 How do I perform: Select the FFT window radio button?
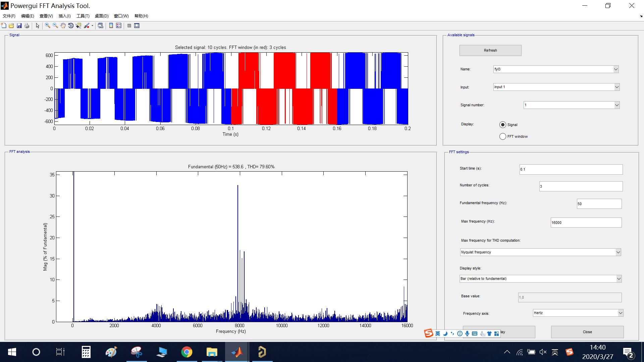(x=502, y=136)
